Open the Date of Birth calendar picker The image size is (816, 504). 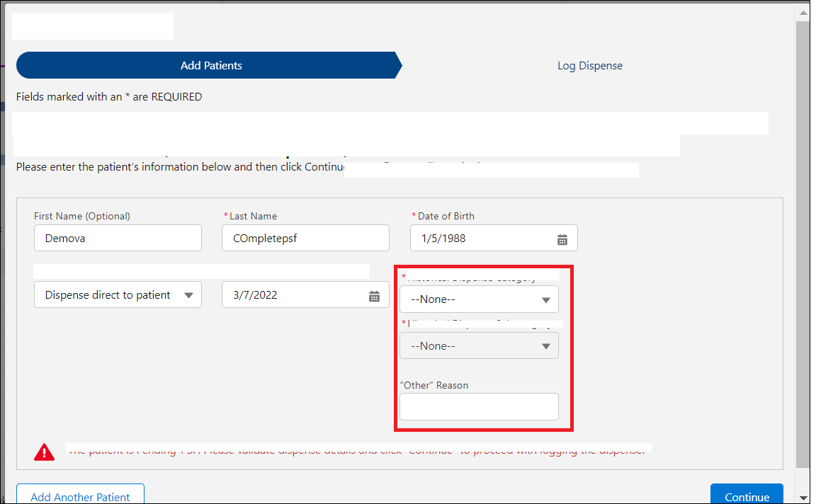click(x=562, y=239)
